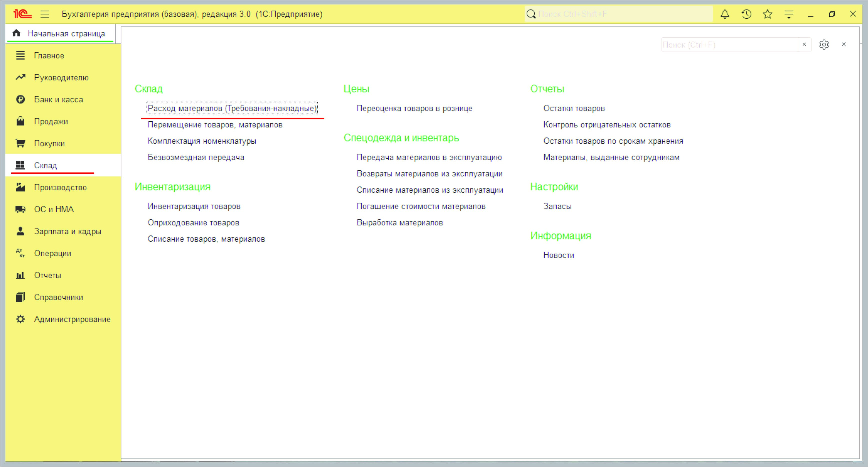Open Остатки товаров report
Screen dimensions: 868x467
[574, 108]
